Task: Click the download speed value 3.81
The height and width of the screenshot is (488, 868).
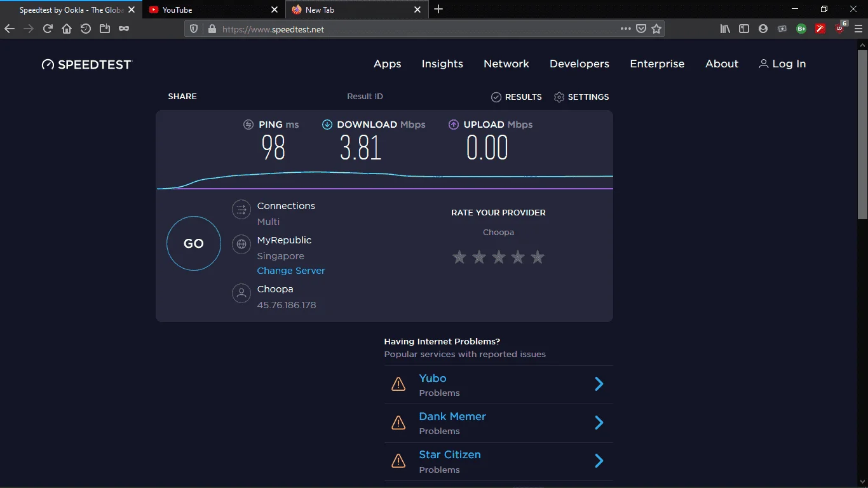Action: point(360,148)
